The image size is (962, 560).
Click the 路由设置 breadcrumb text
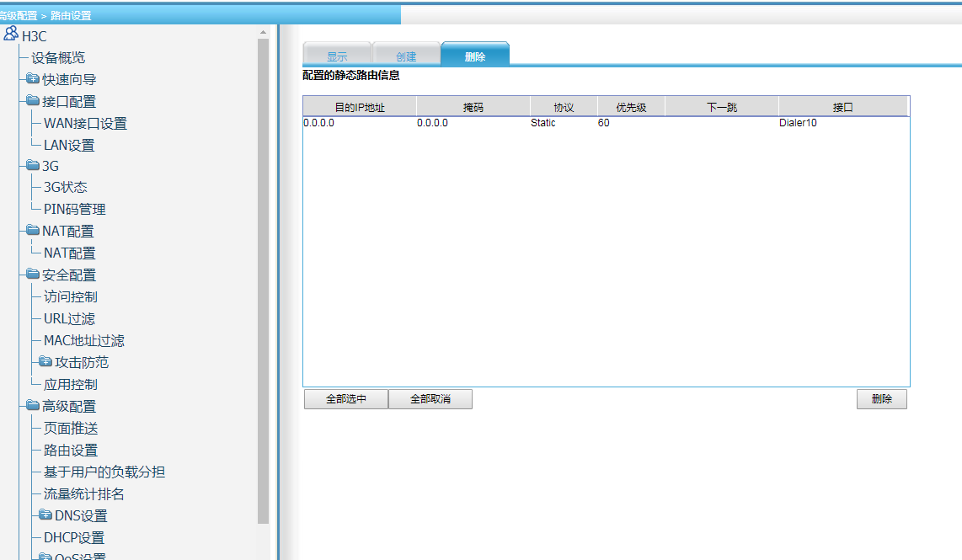pos(71,15)
